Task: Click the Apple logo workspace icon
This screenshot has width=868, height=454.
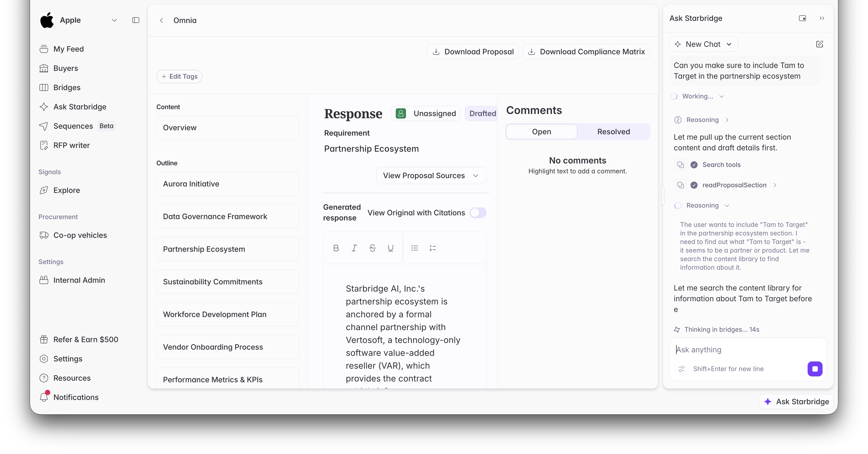Action: pyautogui.click(x=47, y=20)
